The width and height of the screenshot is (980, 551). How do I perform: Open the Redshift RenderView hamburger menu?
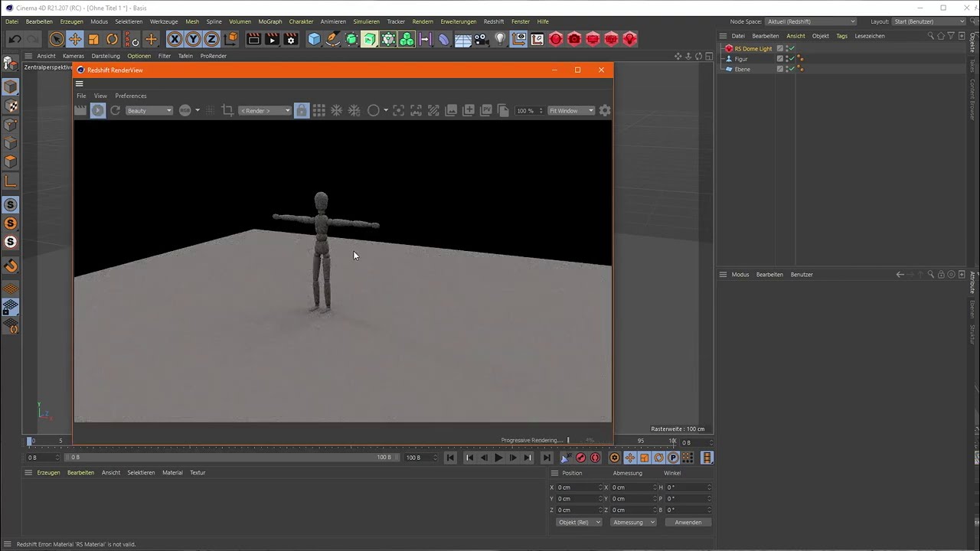click(x=80, y=83)
